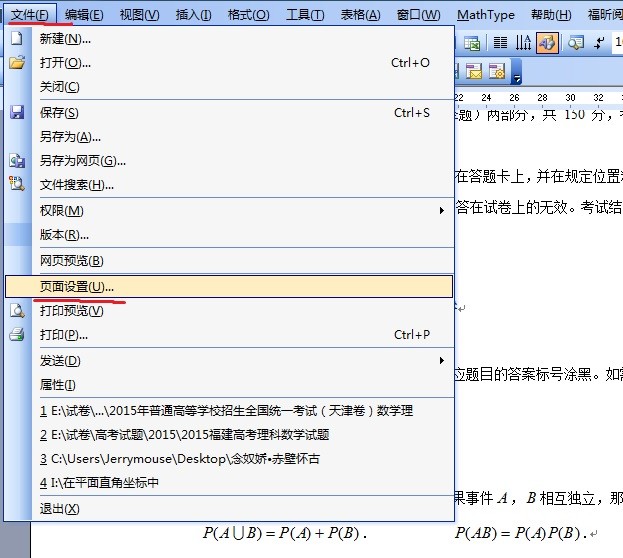
Task: Choose 新建(N)... with blank page icon
Action: [x=229, y=39]
